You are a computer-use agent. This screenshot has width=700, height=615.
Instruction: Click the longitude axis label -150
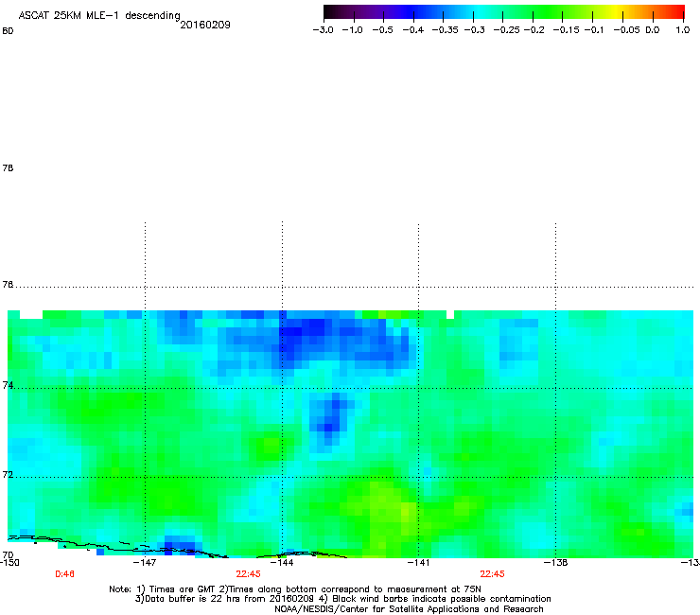(x=9, y=562)
